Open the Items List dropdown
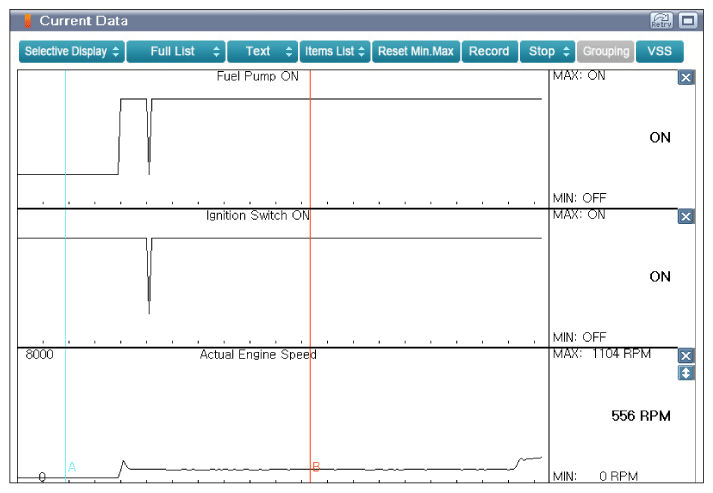The width and height of the screenshot is (713, 493). point(335,51)
